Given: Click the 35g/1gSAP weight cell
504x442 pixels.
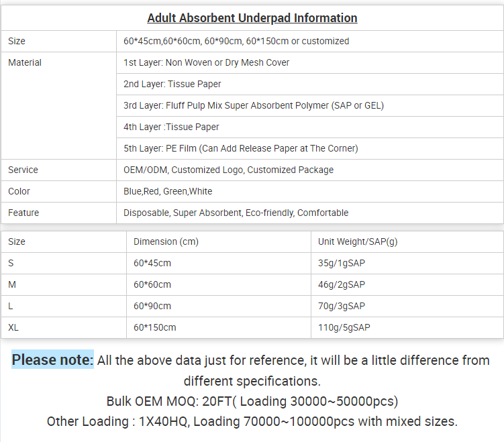Looking at the screenshot, I should tap(342, 263).
